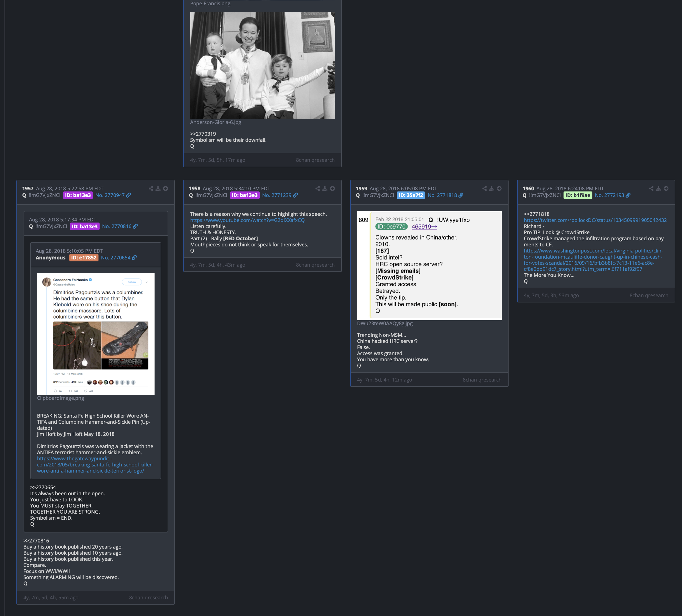Click chain link icon beside No. 2771239
This screenshot has width=682, height=616.
[295, 195]
